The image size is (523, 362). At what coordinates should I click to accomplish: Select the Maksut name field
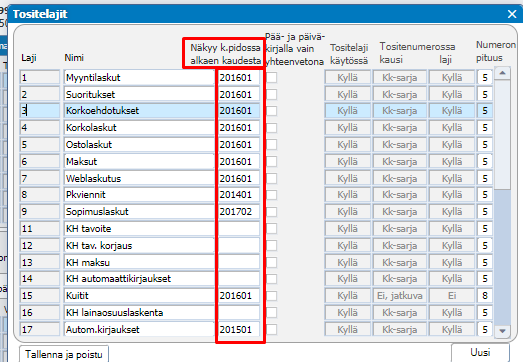[139, 161]
